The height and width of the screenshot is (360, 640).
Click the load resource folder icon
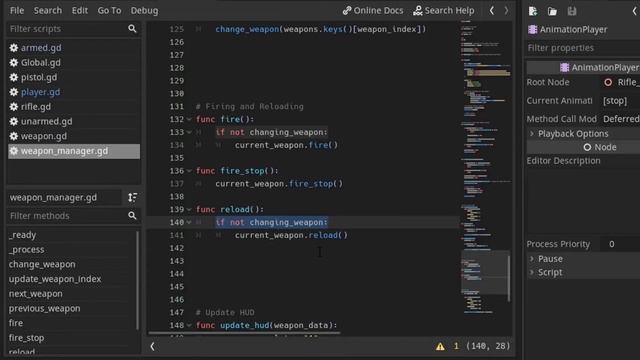click(x=552, y=11)
